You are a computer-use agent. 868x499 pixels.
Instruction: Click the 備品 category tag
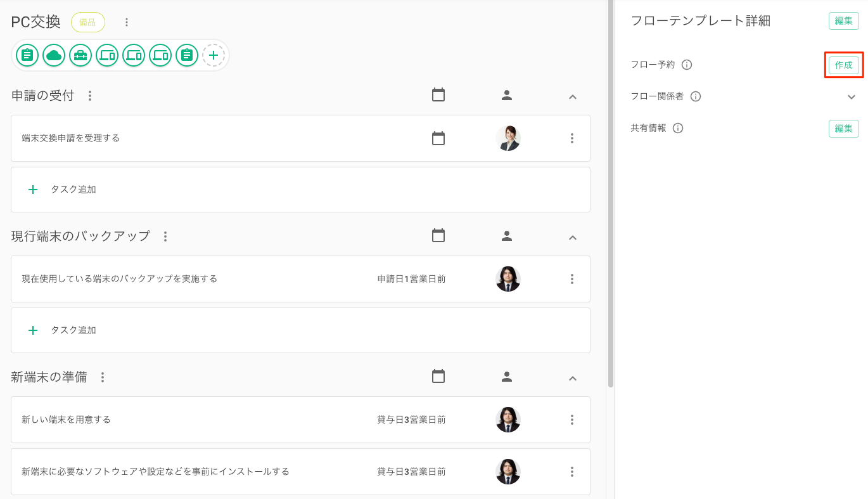pyautogui.click(x=87, y=22)
